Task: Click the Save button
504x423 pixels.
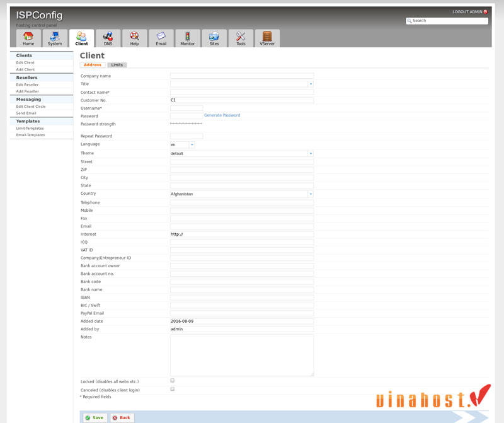Action: coord(94,418)
